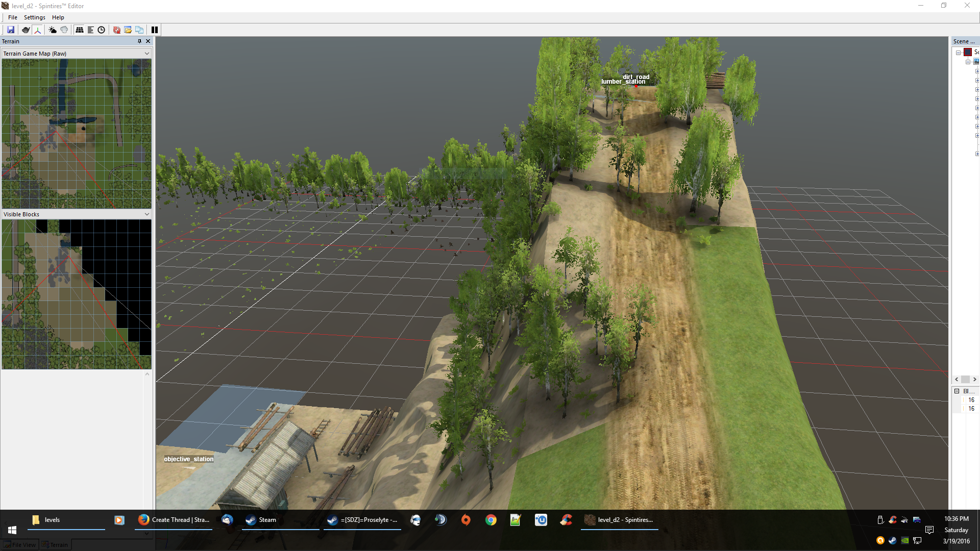Toggle pin on the Terrain panel
The image size is (980, 551).
[139, 41]
